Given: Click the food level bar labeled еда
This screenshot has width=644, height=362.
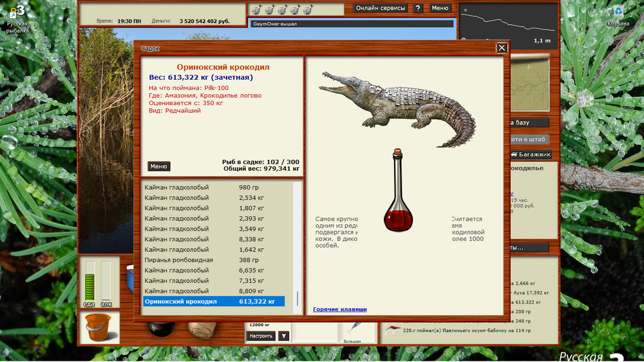Looking at the screenshot, I should coord(90,281).
